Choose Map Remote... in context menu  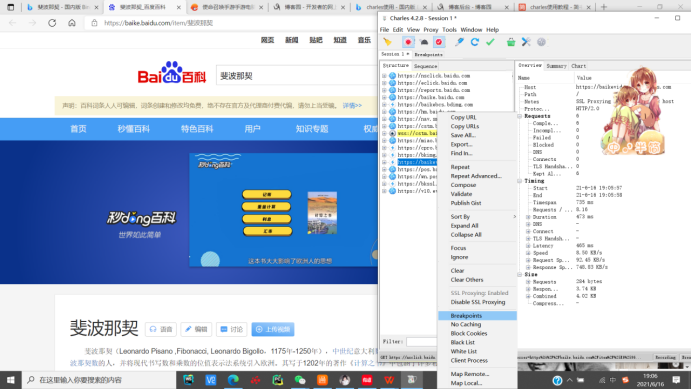point(470,374)
